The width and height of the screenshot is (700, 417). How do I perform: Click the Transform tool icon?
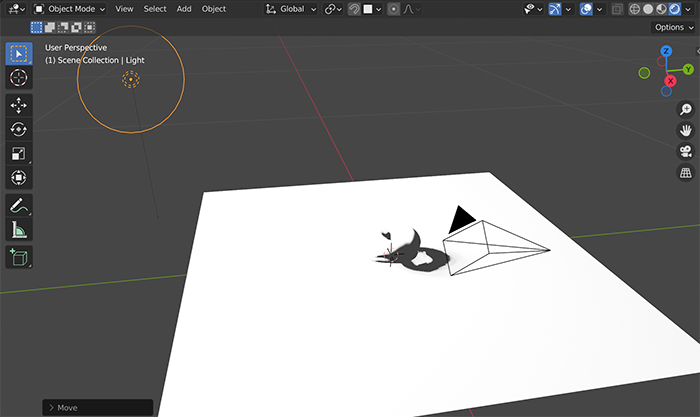pos(19,177)
